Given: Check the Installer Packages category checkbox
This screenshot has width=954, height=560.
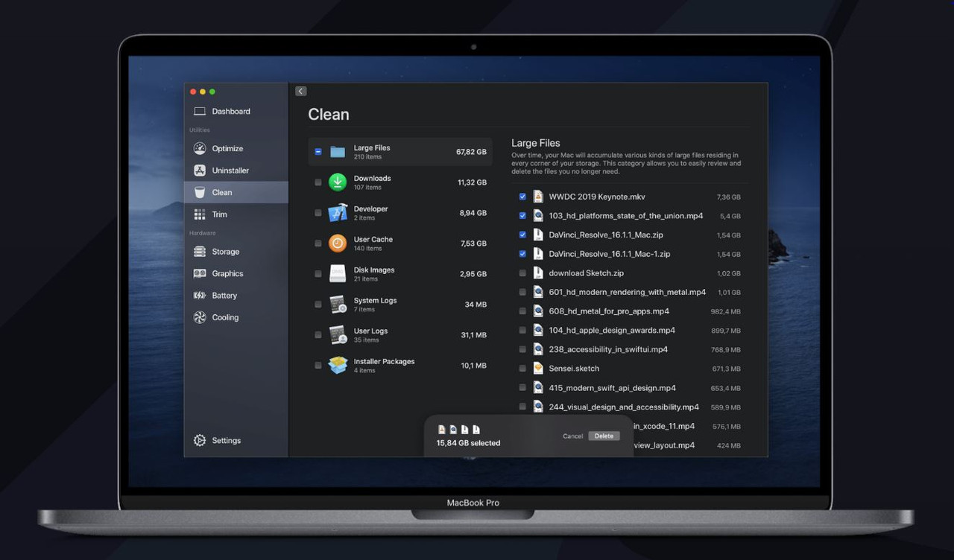Looking at the screenshot, I should click(318, 366).
